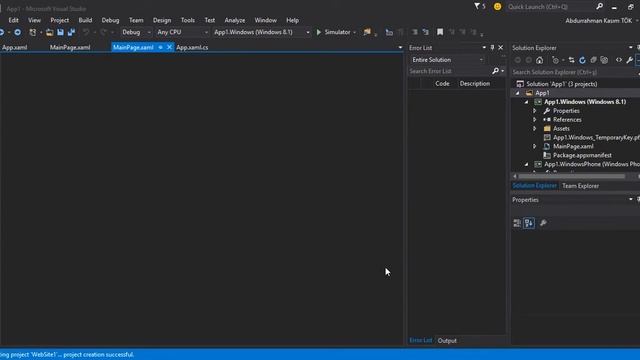
Task: Open the View menu
Action: (34, 20)
